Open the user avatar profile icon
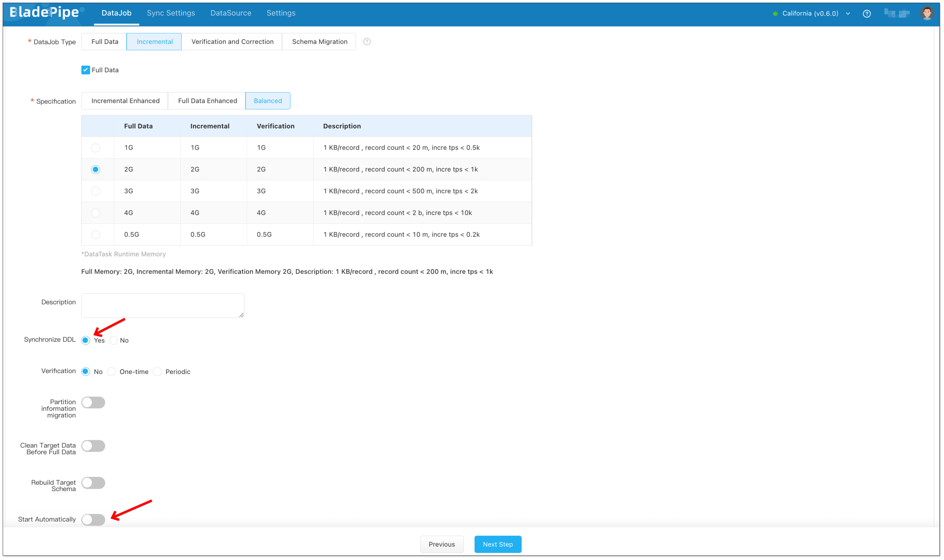This screenshot has width=944, height=560. [927, 13]
